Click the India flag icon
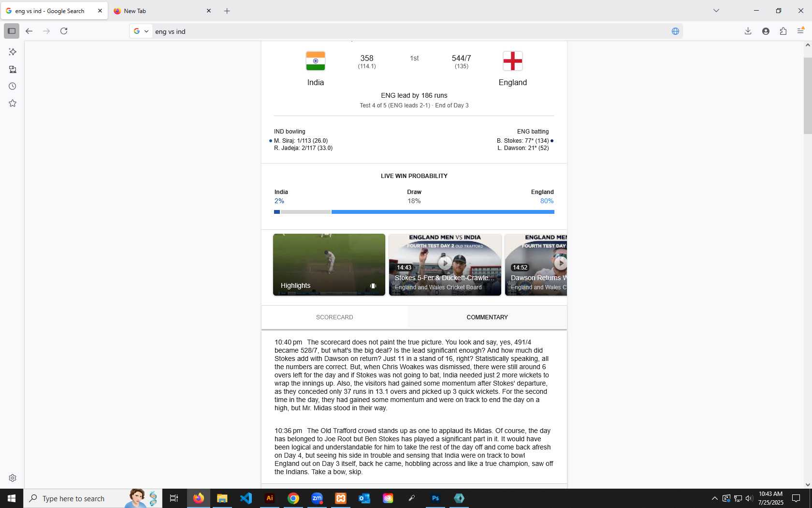The width and height of the screenshot is (812, 508). click(316, 61)
